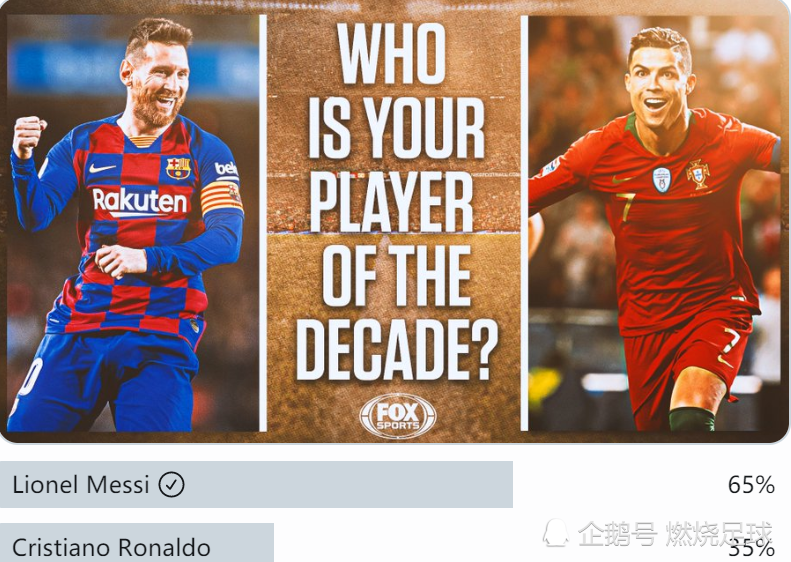Open the Messi photo panel
The height and width of the screenshot is (562, 791).
point(133,223)
